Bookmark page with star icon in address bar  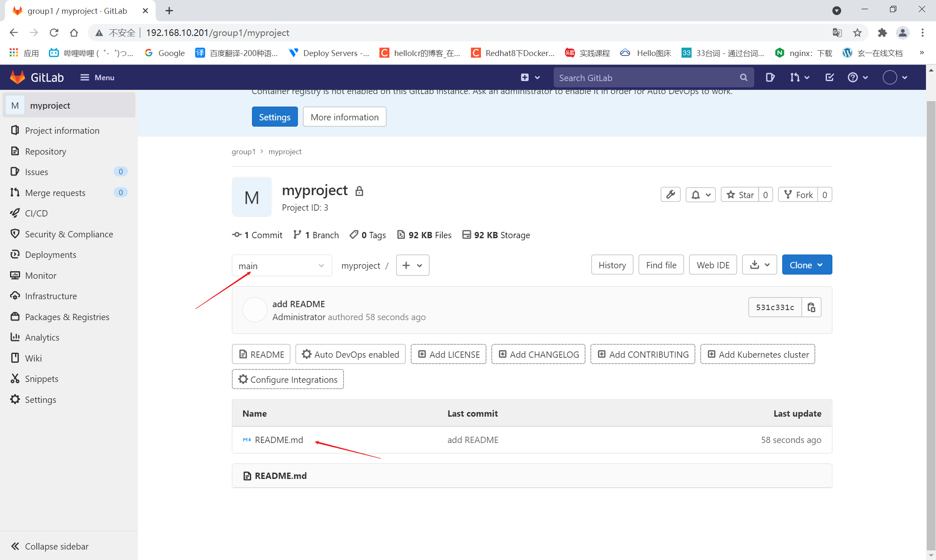point(857,33)
